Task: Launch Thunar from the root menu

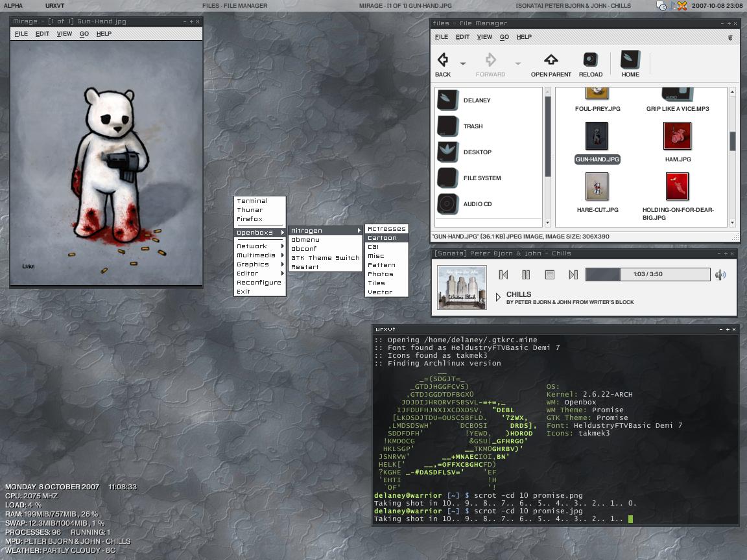Action: (x=260, y=210)
